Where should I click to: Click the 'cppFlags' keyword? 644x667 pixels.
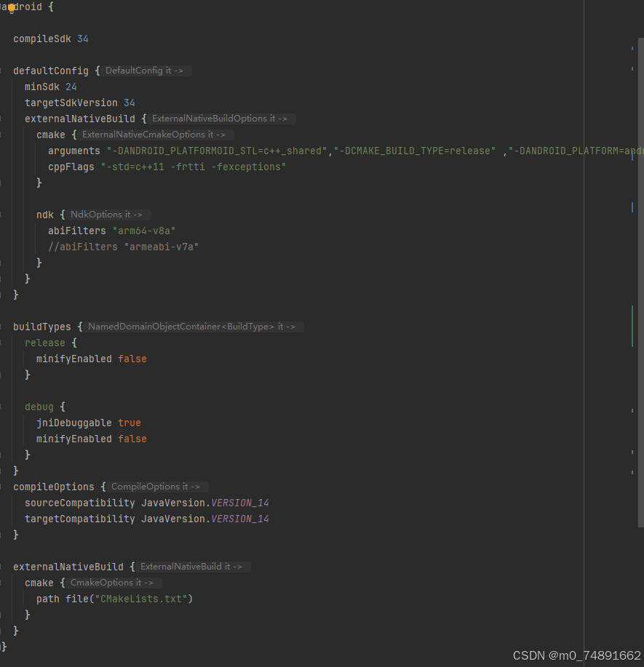click(71, 167)
